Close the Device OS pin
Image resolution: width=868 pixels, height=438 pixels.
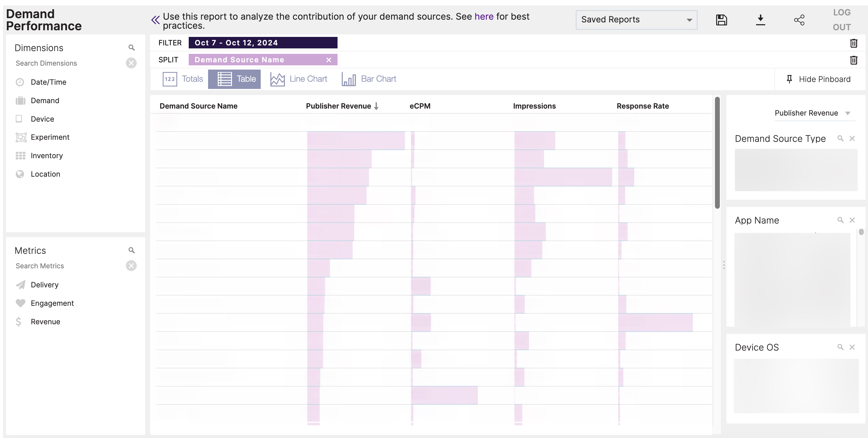point(852,347)
